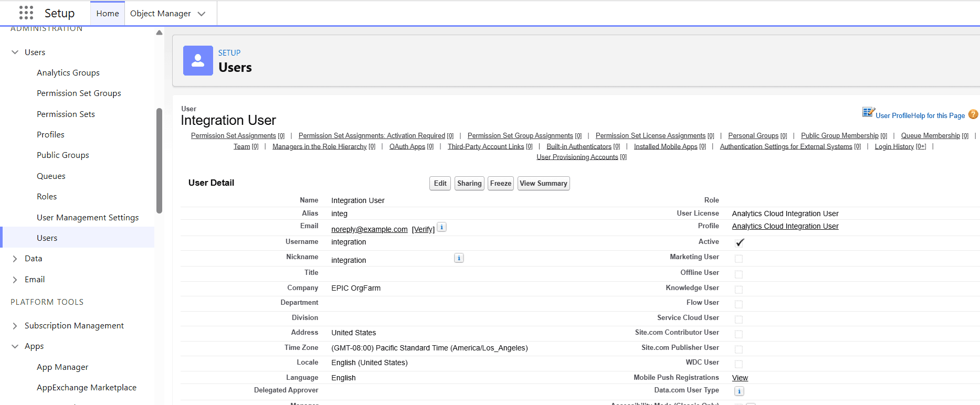Open the Help for this Page question icon

pyautogui.click(x=973, y=114)
